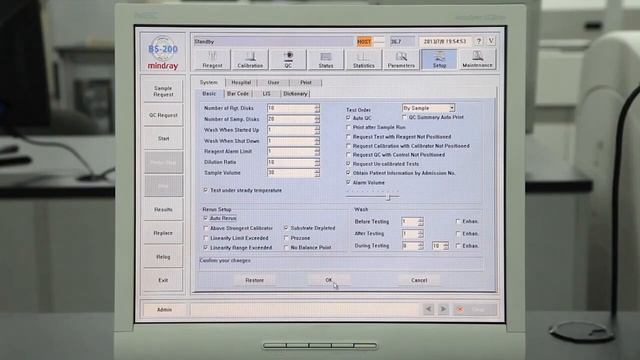This screenshot has height=360, width=640.
Task: Check Above Strongest Calibrator
Action: pyautogui.click(x=206, y=228)
